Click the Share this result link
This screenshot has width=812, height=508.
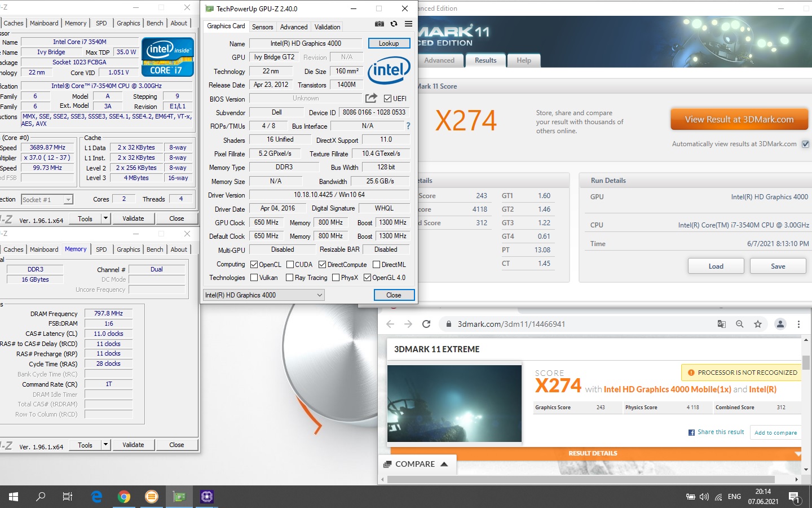point(716,432)
